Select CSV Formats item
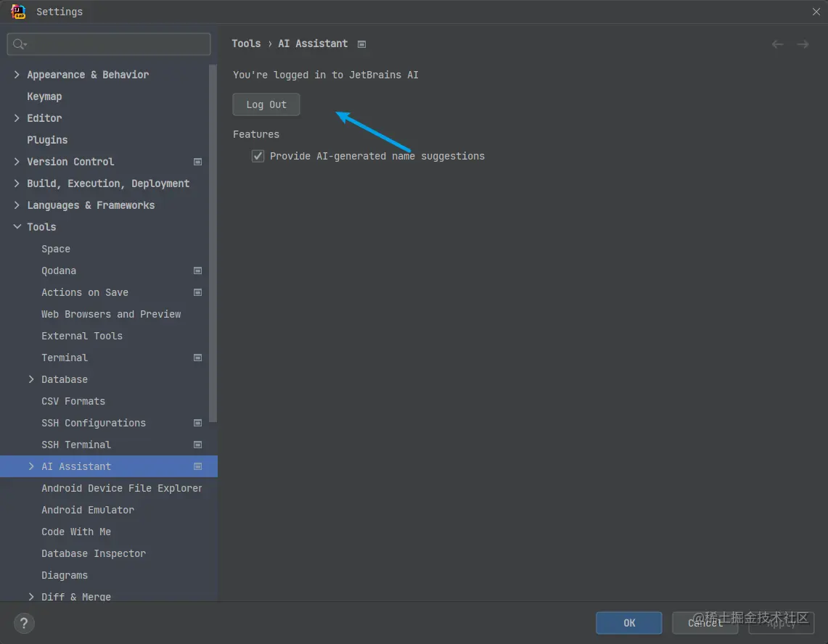Image resolution: width=828 pixels, height=644 pixels. [x=73, y=401]
